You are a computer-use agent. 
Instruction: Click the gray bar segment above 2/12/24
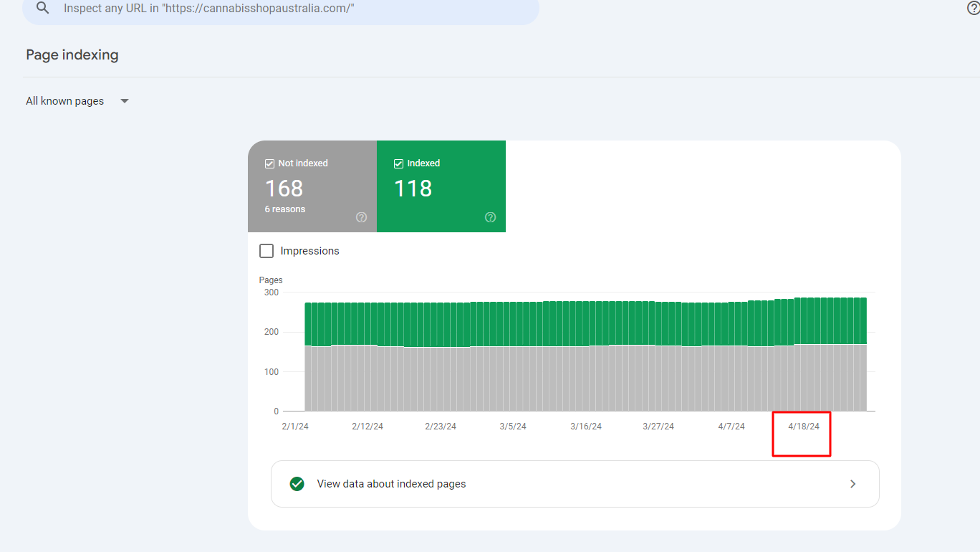(367, 379)
